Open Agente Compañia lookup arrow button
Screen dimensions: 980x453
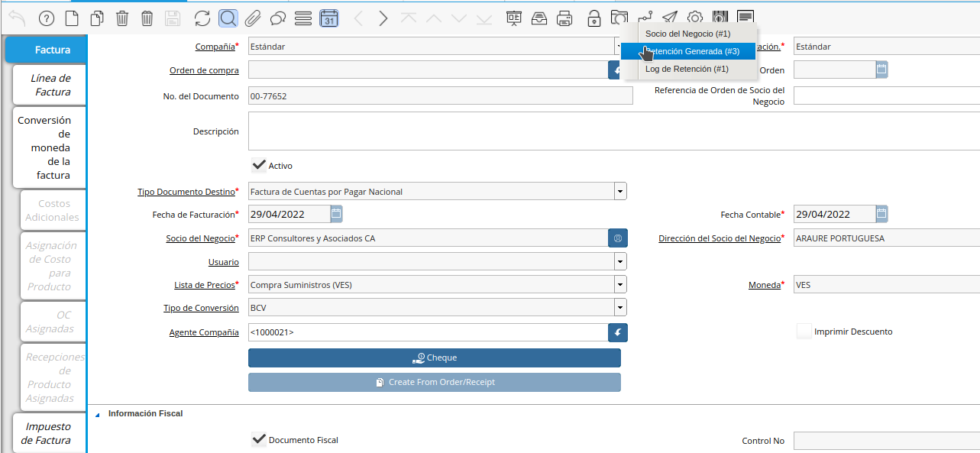pos(617,332)
